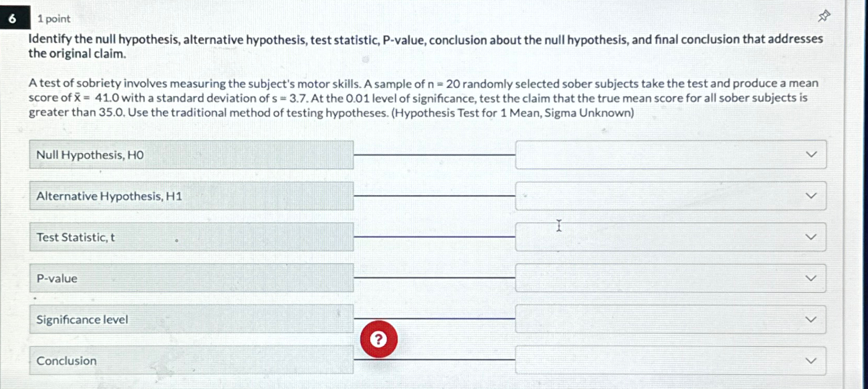Open the P-value answer dropdown
Image resolution: width=868 pixels, height=389 pixels.
(x=811, y=278)
